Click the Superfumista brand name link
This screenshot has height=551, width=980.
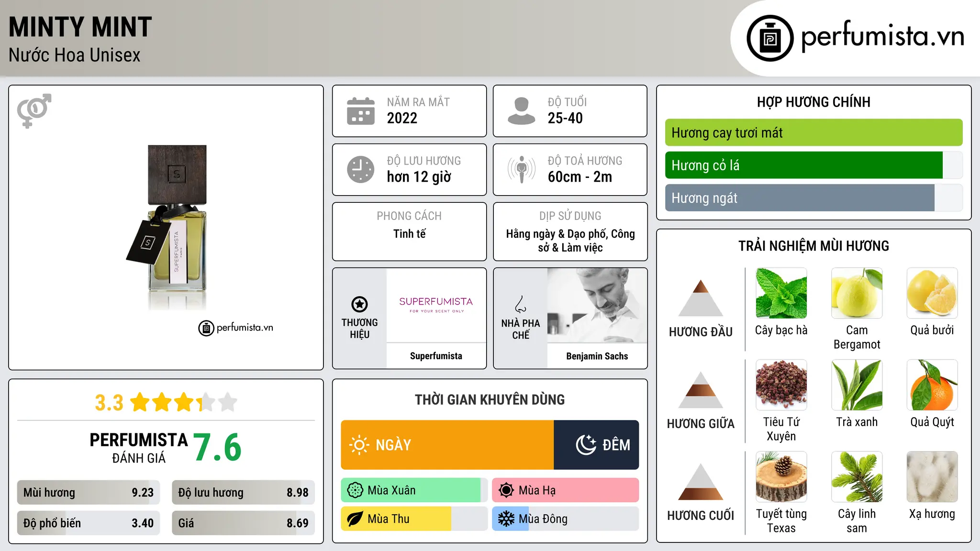point(436,356)
